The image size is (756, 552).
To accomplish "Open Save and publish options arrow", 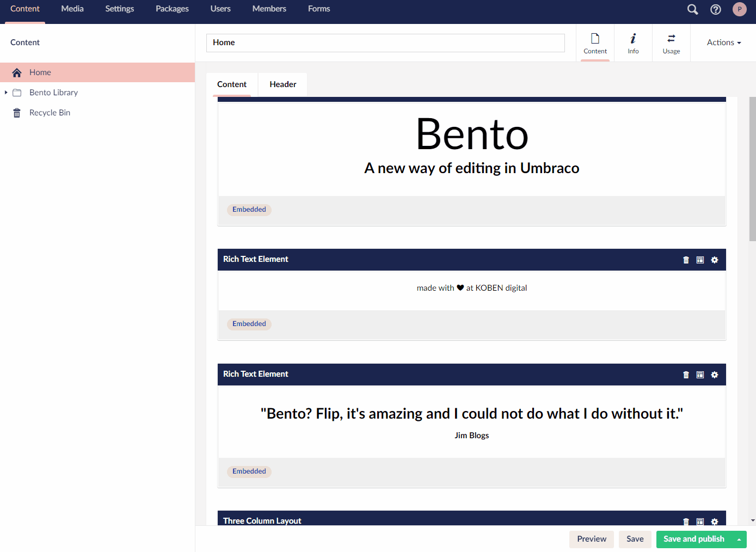I will (x=739, y=539).
